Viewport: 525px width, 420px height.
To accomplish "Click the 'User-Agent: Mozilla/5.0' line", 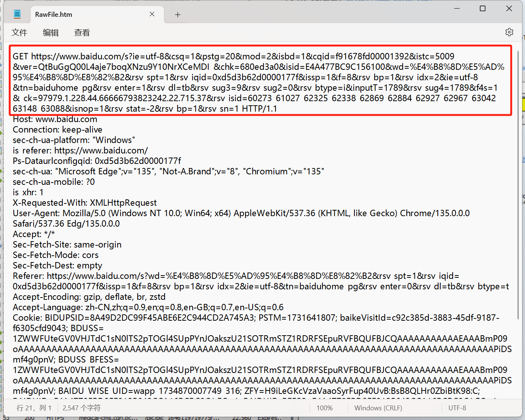I will pyautogui.click(x=241, y=213).
